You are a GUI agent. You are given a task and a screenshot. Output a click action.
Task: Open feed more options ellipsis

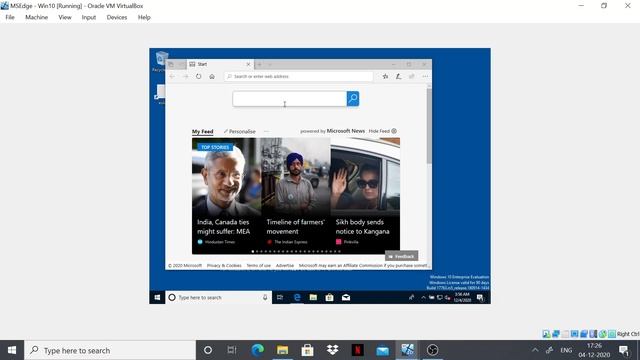[266, 131]
